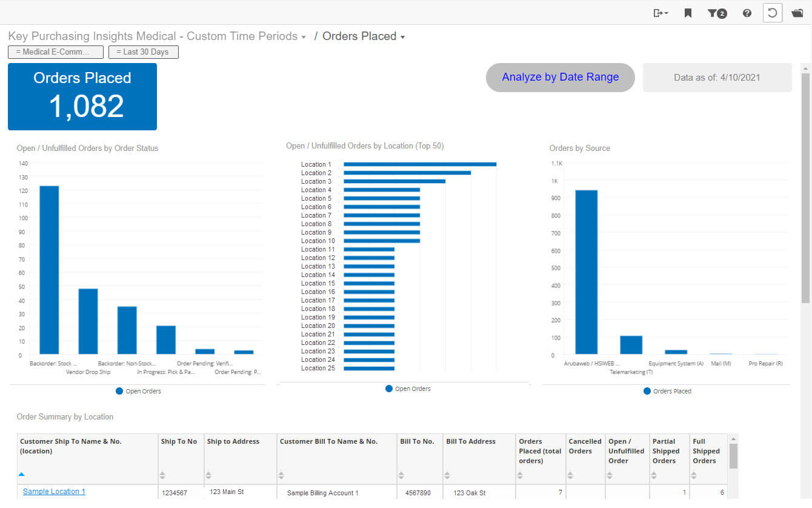Open the Last 30 Days filter
This screenshot has width=812, height=508.
(143, 52)
